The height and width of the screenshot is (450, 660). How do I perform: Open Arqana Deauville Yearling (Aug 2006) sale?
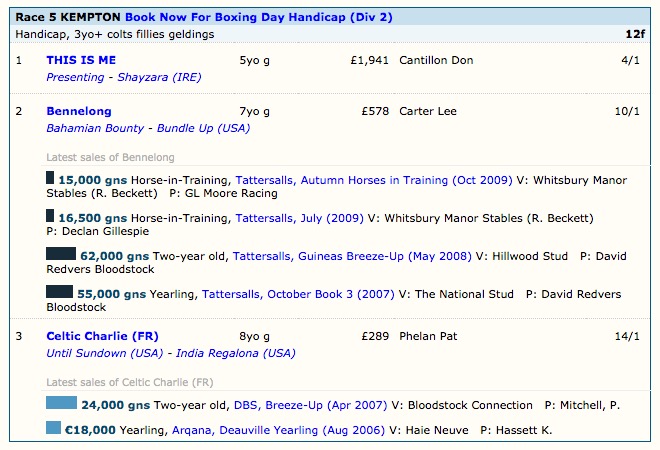pyautogui.click(x=278, y=430)
